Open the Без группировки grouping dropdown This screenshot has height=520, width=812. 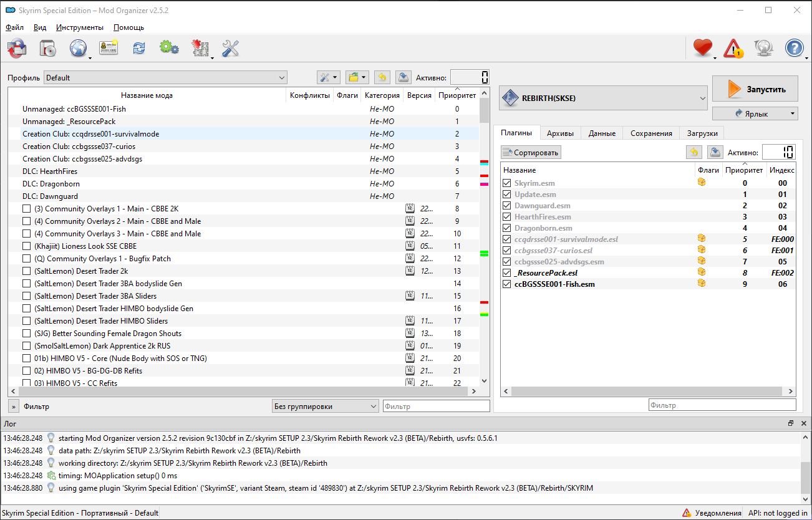[x=326, y=407]
